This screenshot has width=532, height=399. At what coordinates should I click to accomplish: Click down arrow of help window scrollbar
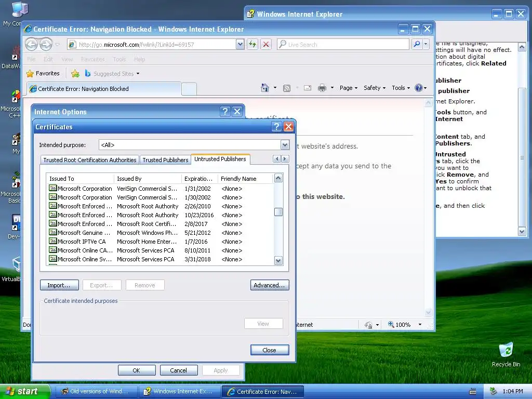click(522, 231)
